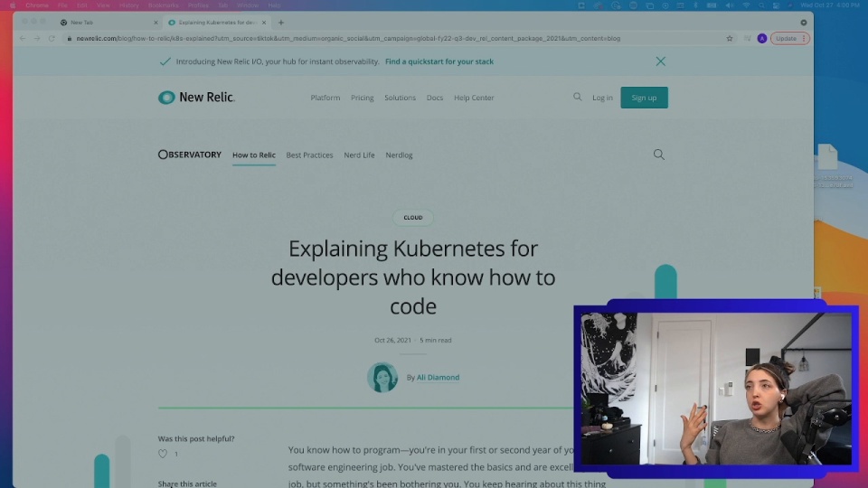Viewport: 868px width, 488px height.
Task: Open the Ali Diamond author link
Action: (x=438, y=378)
